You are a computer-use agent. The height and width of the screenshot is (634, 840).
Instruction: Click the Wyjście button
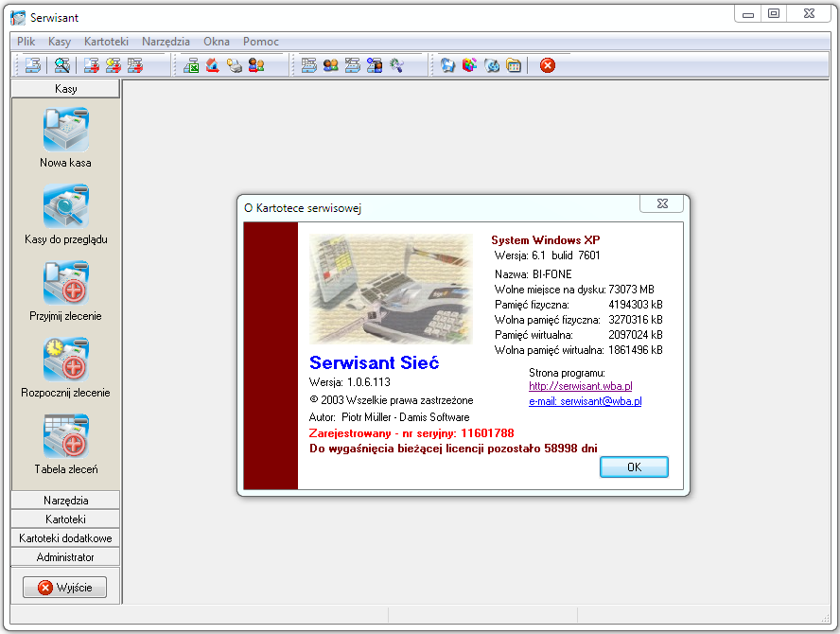pyautogui.click(x=65, y=588)
